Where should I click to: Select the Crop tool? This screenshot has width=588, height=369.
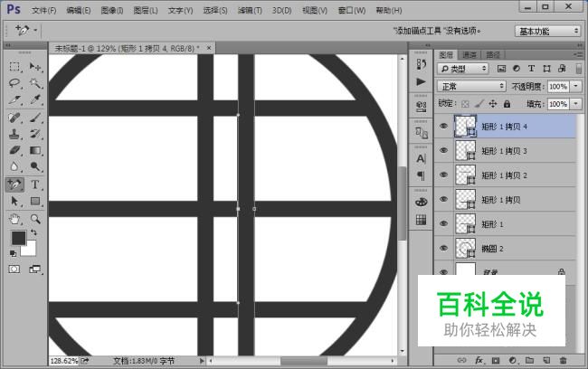(14, 99)
